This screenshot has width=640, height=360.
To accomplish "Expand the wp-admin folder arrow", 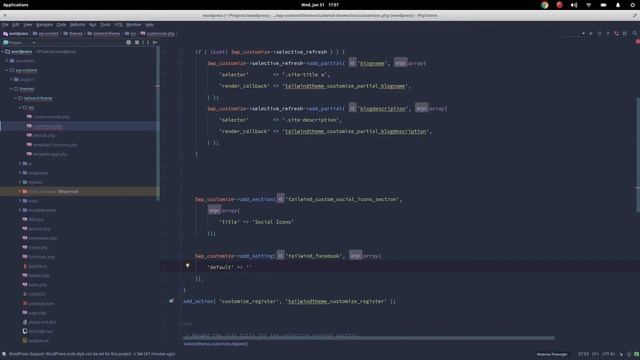I will [7, 61].
